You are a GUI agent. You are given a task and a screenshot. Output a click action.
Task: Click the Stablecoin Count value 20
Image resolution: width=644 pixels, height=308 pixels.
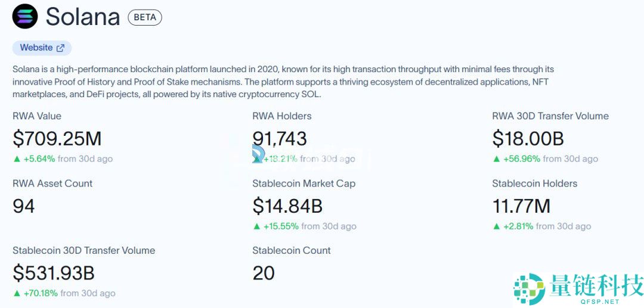coord(264,273)
